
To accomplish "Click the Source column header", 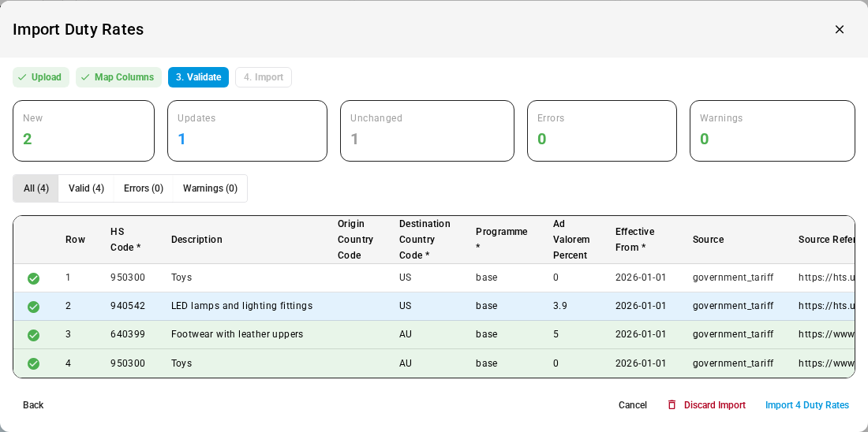I will [708, 240].
